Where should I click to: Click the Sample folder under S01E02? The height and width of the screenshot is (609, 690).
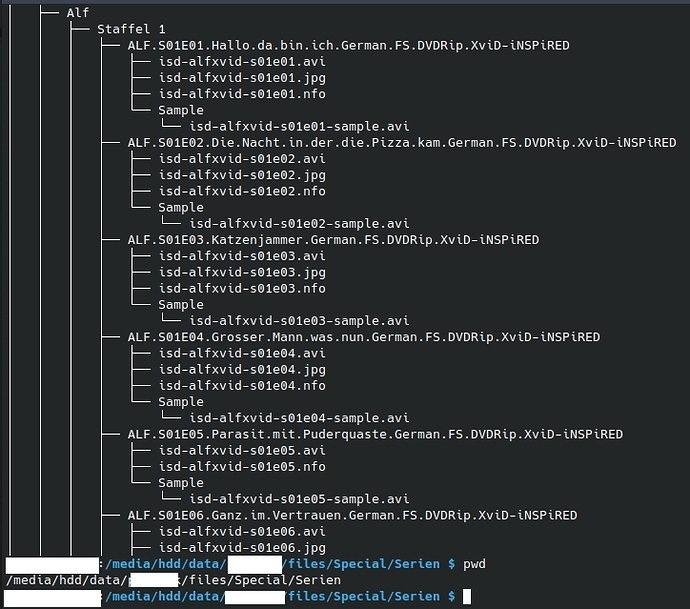click(181, 207)
